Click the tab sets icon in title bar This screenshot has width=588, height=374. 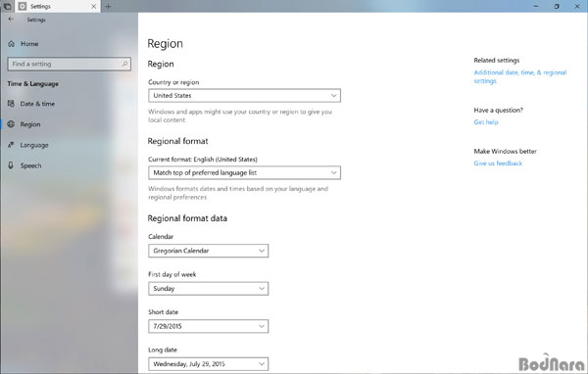click(x=7, y=7)
